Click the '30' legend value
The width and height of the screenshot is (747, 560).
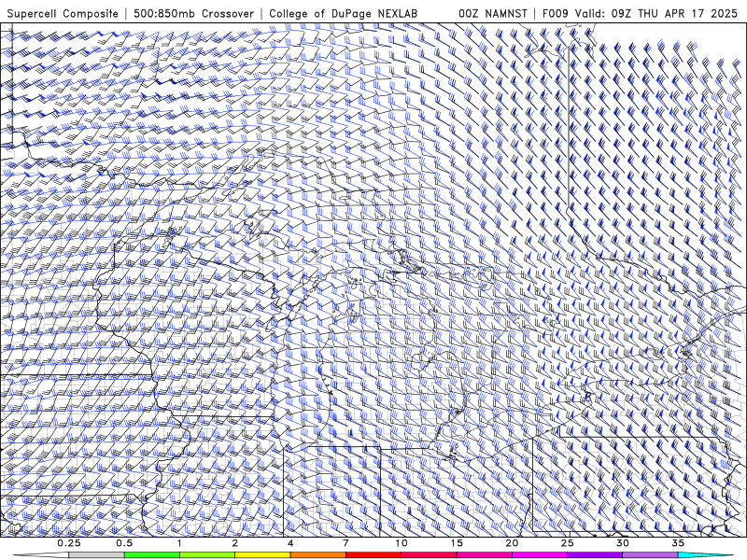622,543
